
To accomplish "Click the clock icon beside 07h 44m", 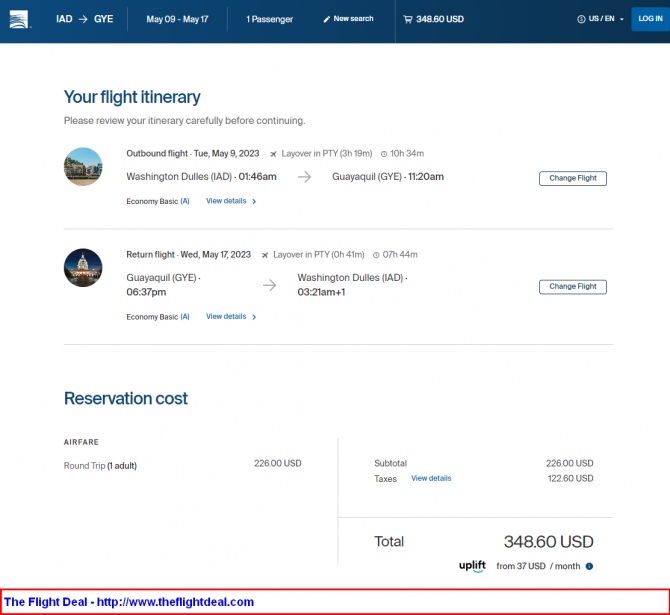I will [x=376, y=255].
